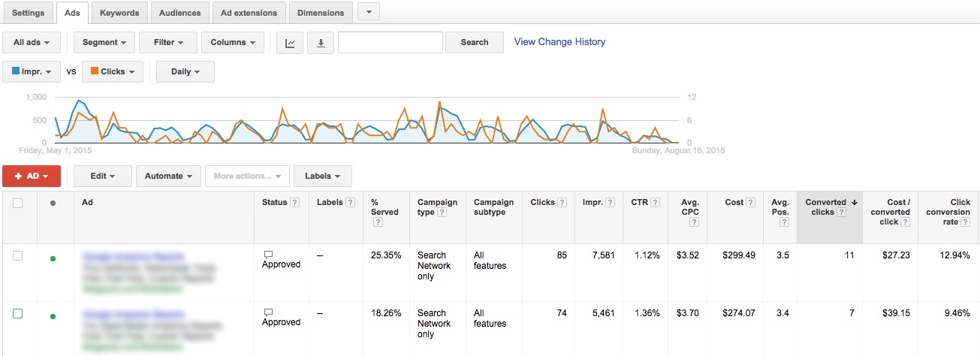Click the chart toggle graph icon
The width and height of the screenshot is (980, 356).
point(290,43)
